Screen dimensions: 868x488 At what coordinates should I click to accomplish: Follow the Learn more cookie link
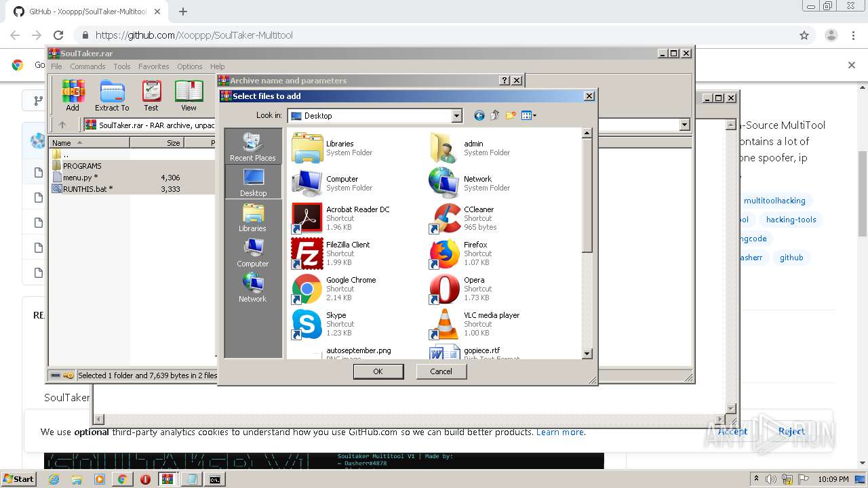[x=560, y=432]
